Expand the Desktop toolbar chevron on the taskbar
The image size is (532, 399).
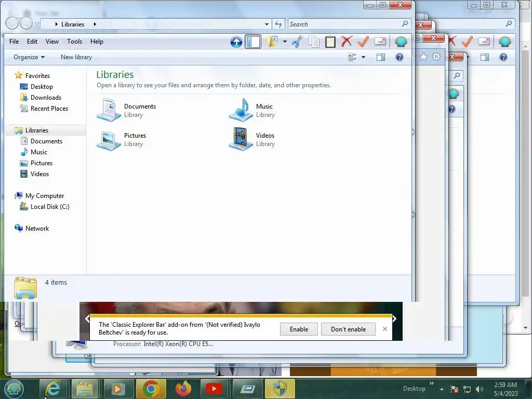click(432, 383)
